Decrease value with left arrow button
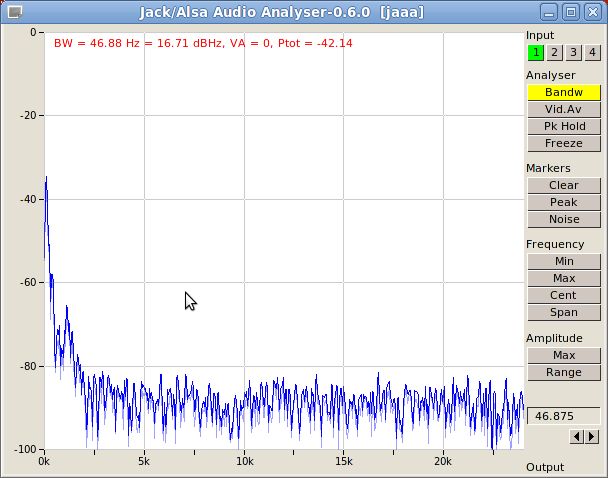 (x=577, y=437)
